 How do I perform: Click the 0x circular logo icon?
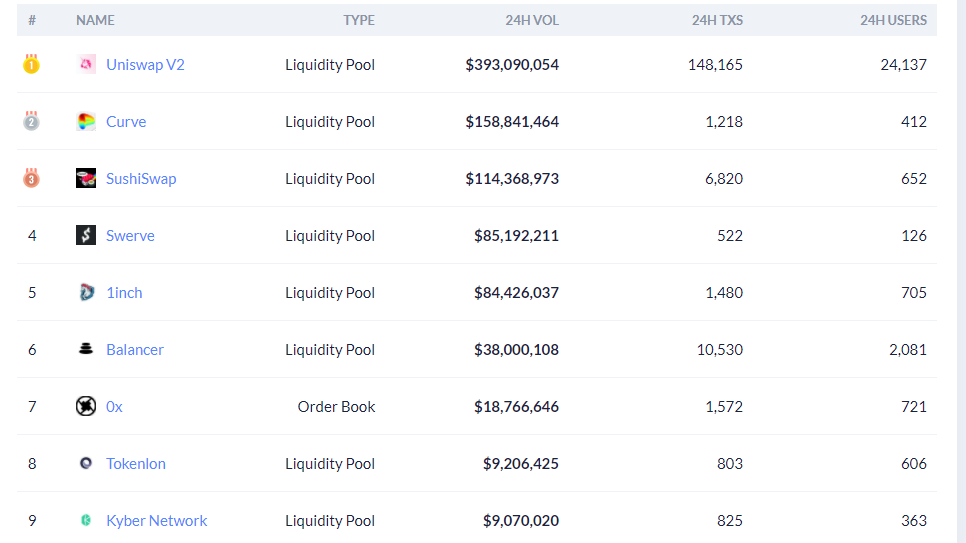[x=86, y=406]
